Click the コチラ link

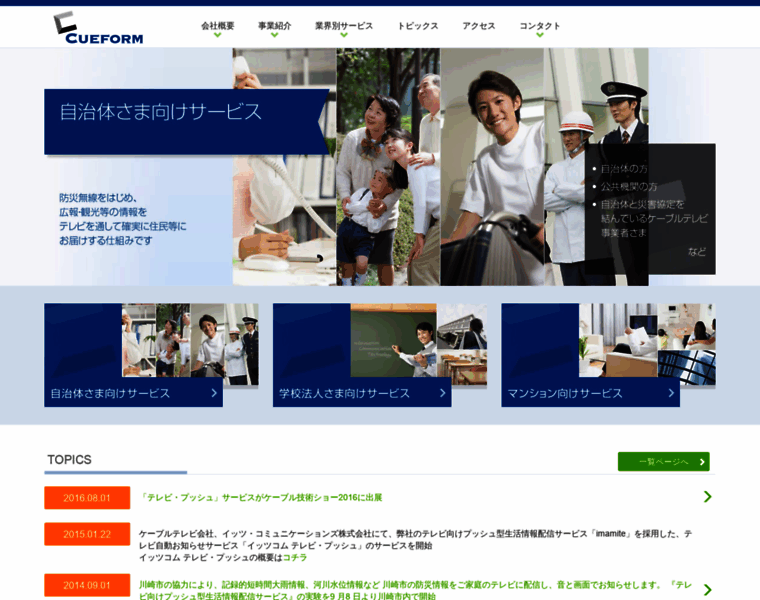295,557
